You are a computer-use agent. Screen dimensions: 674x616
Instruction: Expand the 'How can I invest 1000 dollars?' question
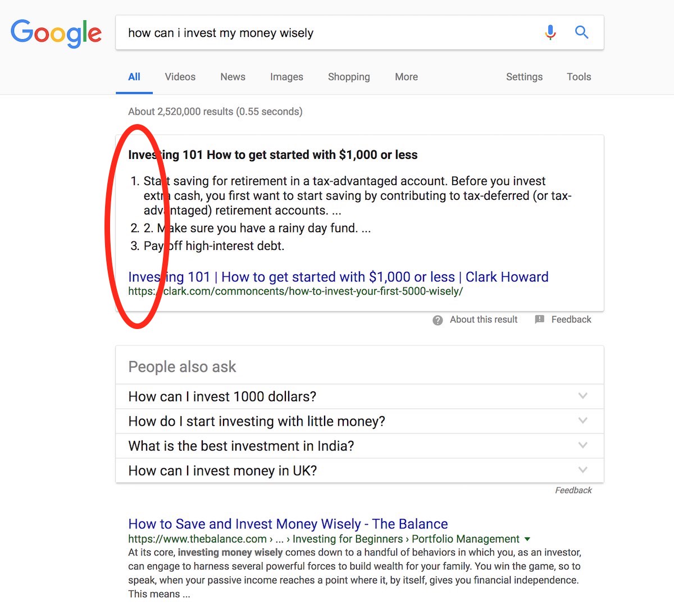point(359,396)
